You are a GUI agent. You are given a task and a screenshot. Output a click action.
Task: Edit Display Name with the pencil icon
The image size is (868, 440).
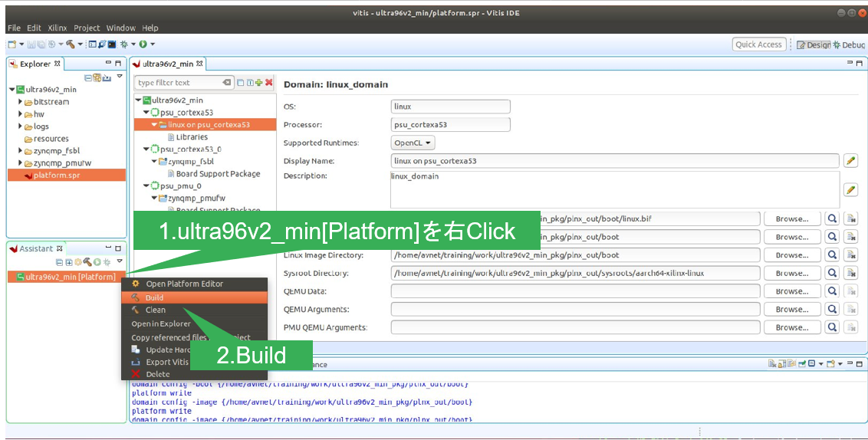click(x=850, y=161)
